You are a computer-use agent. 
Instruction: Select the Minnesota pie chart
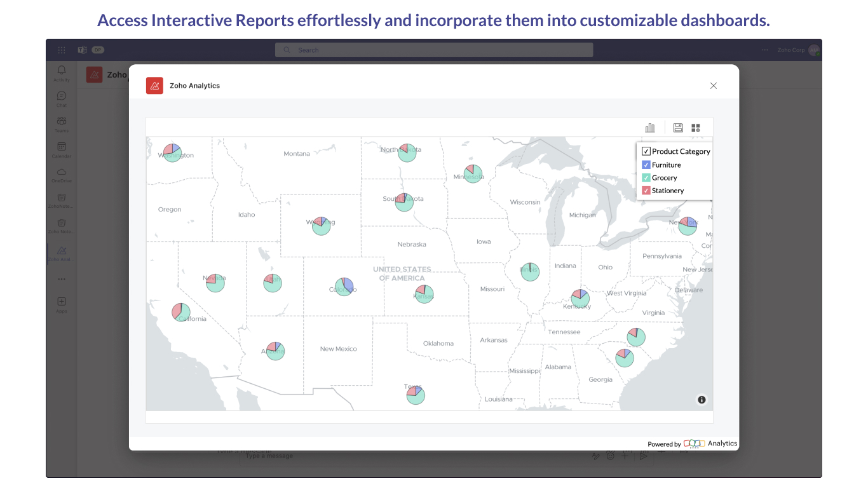tap(473, 173)
